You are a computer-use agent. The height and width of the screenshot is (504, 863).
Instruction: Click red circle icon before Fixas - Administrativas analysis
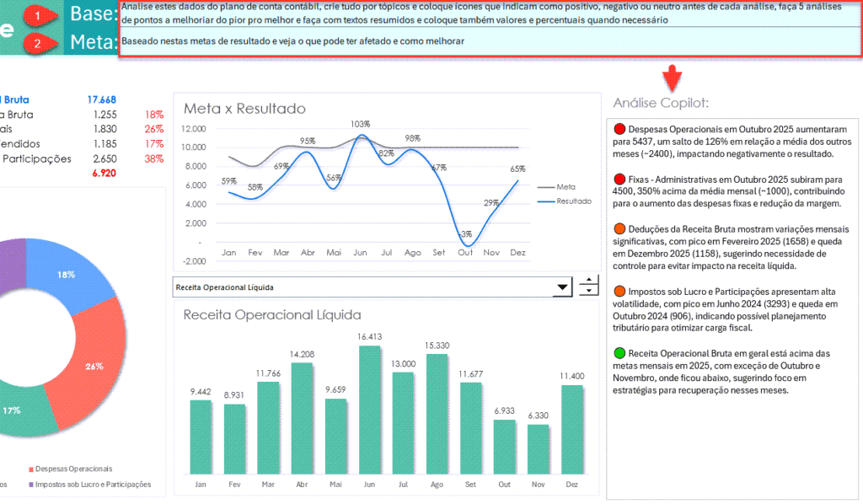coord(620,179)
